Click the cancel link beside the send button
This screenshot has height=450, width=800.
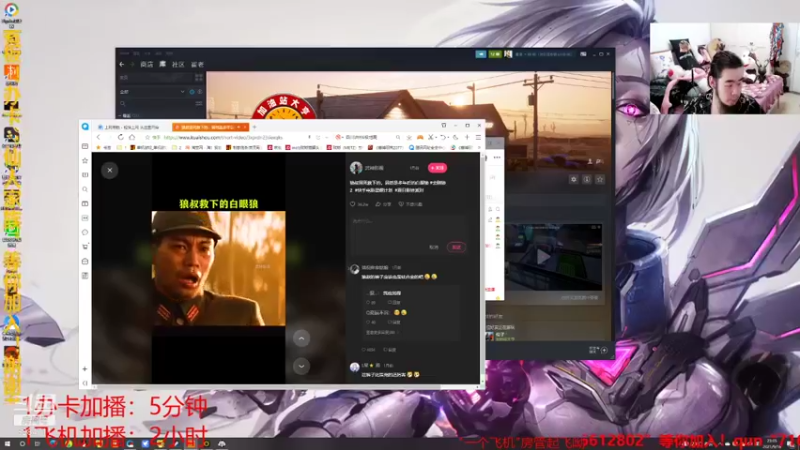[x=434, y=247]
